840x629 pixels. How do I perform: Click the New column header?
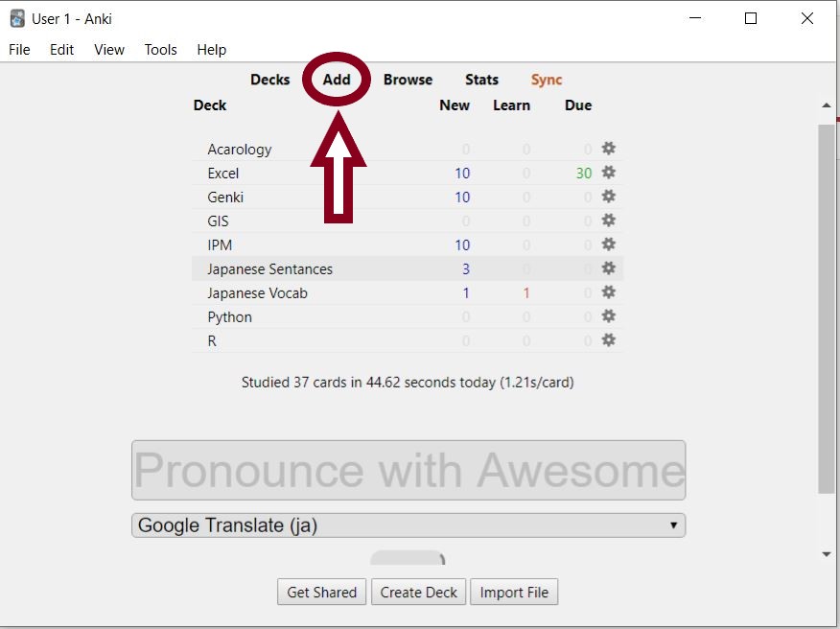pyautogui.click(x=455, y=105)
